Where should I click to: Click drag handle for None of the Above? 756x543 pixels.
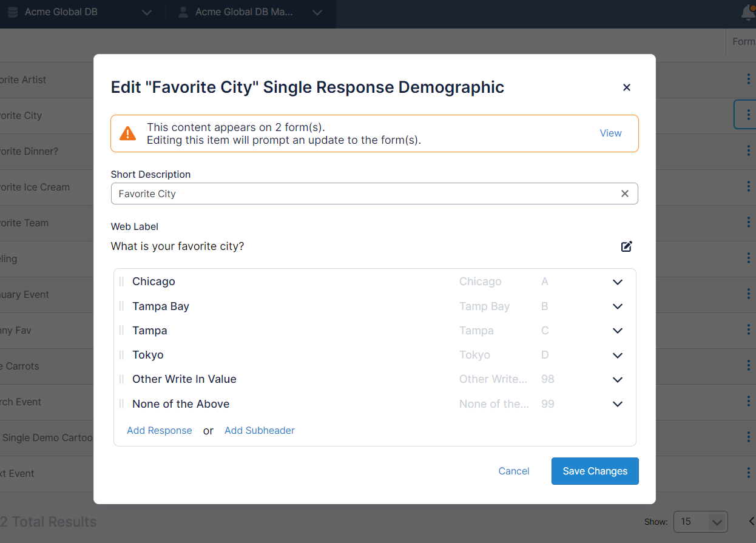coord(121,404)
